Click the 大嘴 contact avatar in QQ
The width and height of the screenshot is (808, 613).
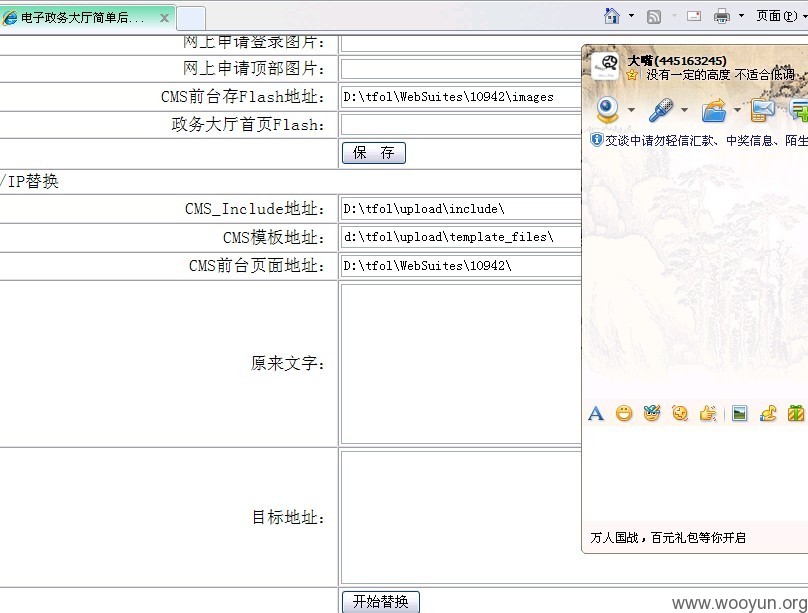coord(605,65)
